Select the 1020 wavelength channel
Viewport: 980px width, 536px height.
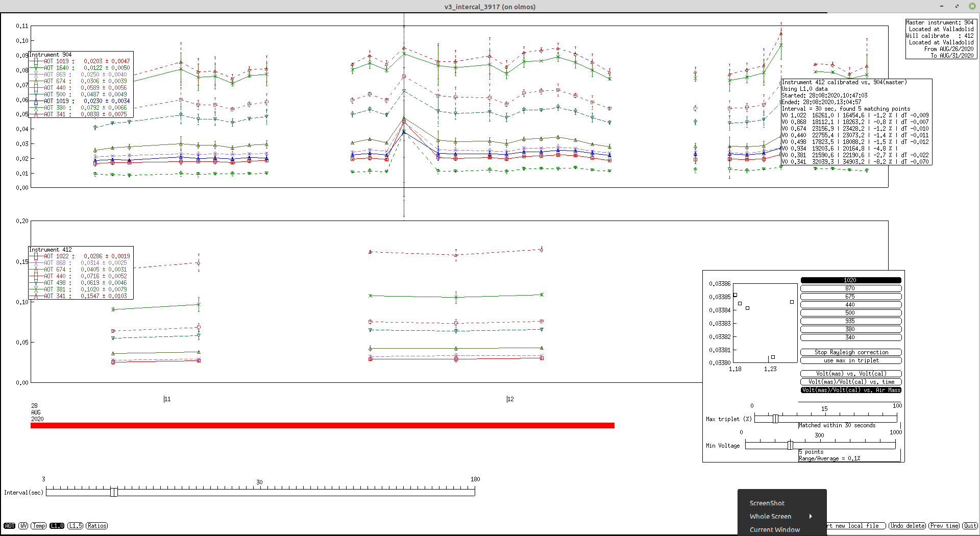(851, 280)
